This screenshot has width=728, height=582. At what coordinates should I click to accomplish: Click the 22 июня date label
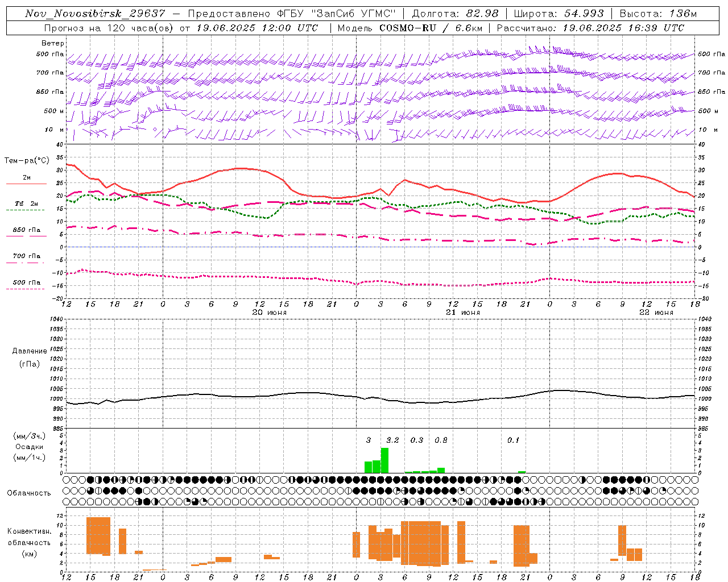656,313
